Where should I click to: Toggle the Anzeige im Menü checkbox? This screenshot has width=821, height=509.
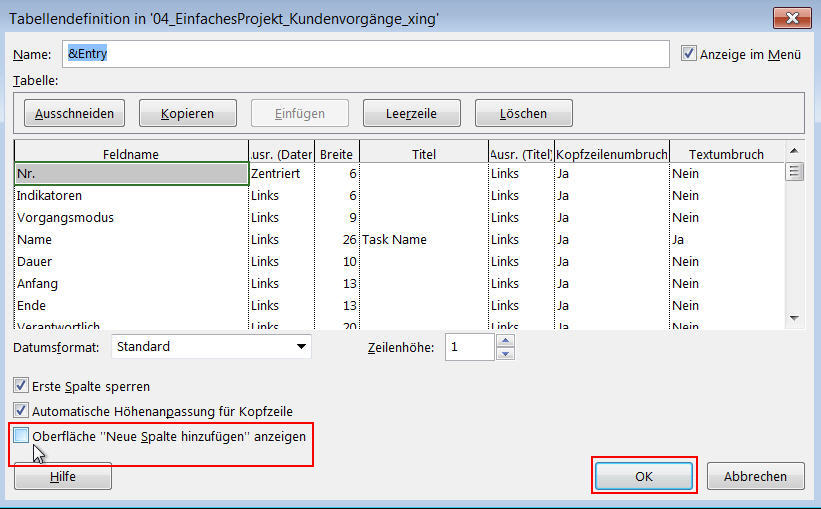688,54
